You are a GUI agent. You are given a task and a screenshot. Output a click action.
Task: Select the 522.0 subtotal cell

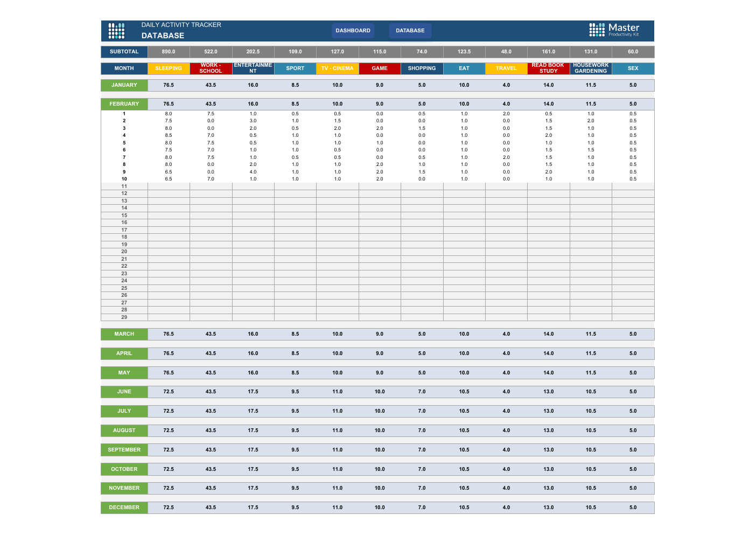pos(211,52)
